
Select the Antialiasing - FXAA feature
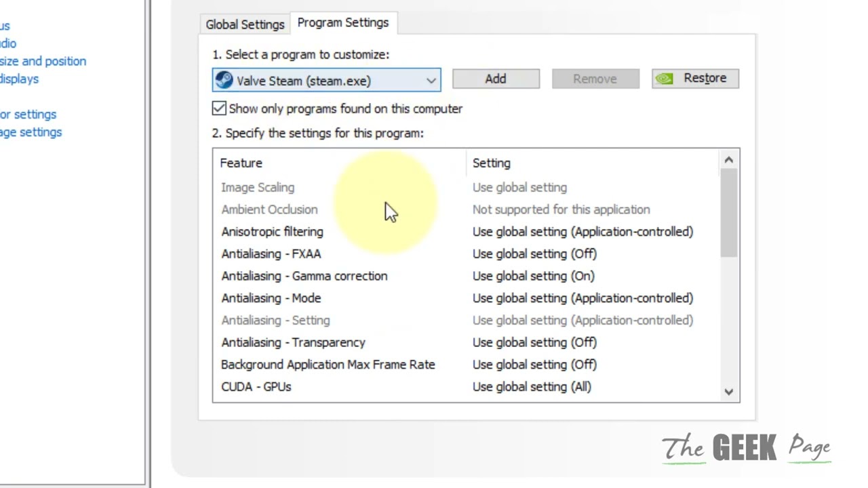271,253
